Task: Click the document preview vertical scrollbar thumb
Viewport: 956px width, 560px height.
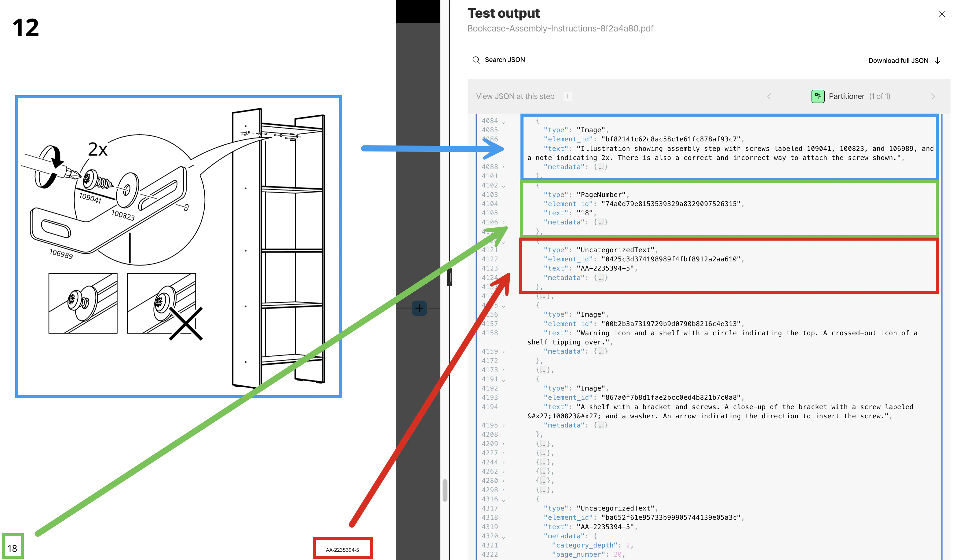Action: 445,490
